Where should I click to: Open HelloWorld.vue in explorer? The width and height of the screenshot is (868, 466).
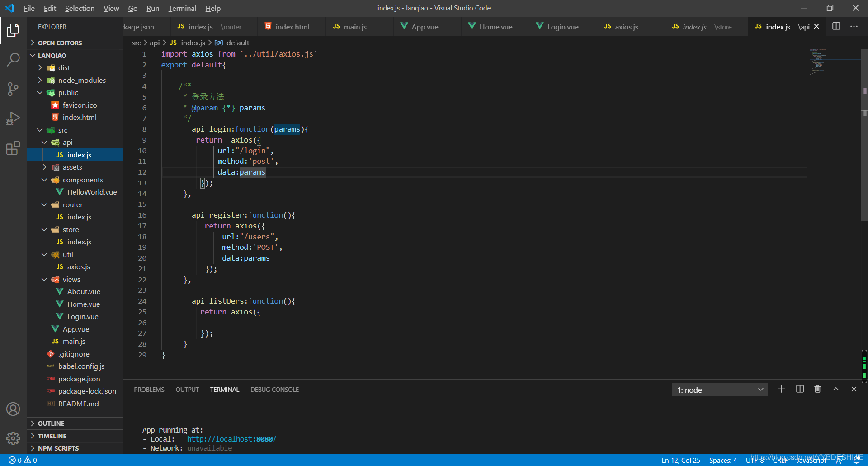(x=92, y=192)
